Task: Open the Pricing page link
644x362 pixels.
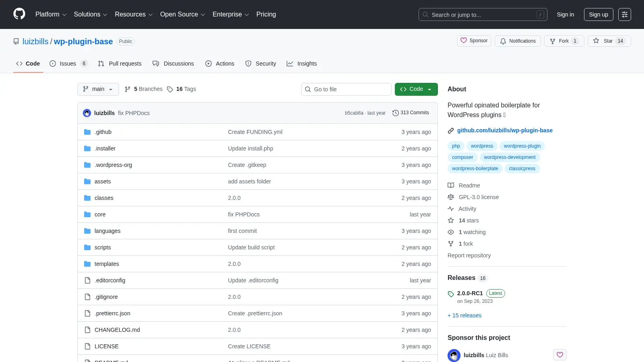Action: point(266,14)
